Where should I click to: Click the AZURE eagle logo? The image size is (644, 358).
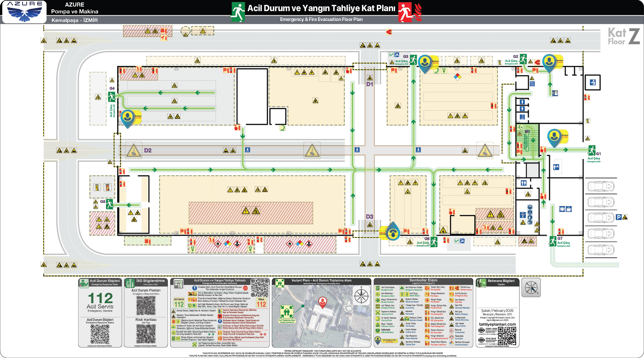pyautogui.click(x=24, y=14)
